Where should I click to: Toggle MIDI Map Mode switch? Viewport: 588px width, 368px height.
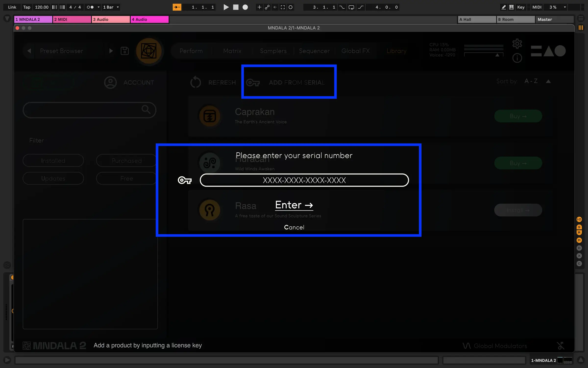pos(537,7)
